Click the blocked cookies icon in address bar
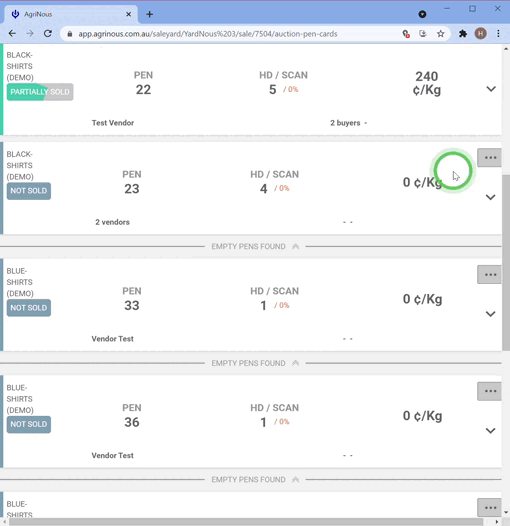 [x=406, y=34]
